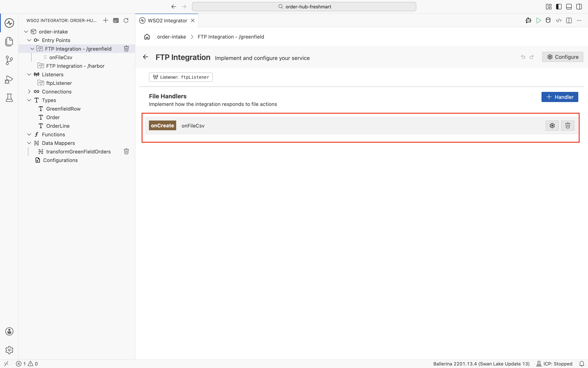The image size is (588, 368).
Task: Collapse the Data Mappers section
Action: [x=29, y=143]
